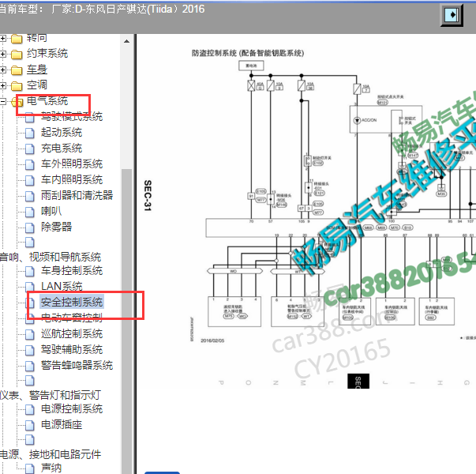Viewport: 476px width, 474px height.
Task: Click the page icon beside 车外照明系统
Action: [30, 164]
